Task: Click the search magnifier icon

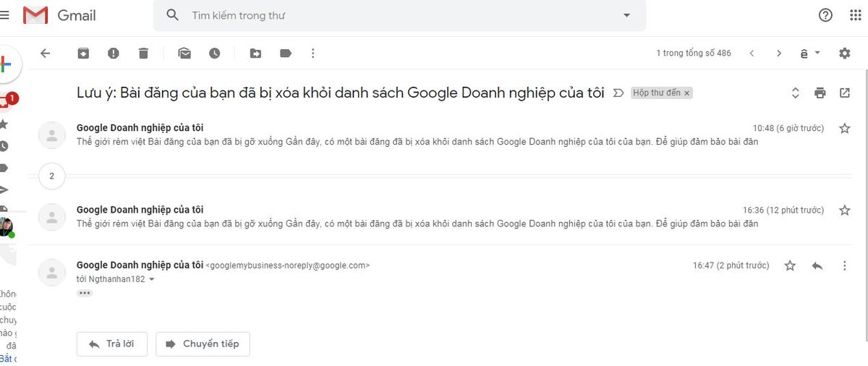Action: pos(172,15)
